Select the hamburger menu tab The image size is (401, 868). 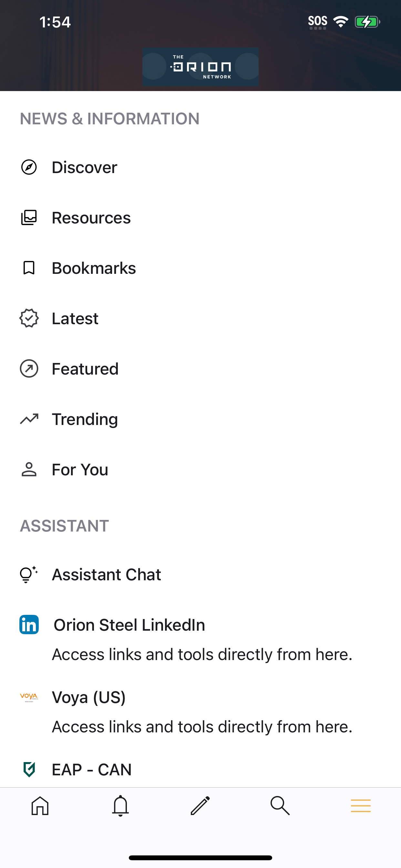coord(361,806)
